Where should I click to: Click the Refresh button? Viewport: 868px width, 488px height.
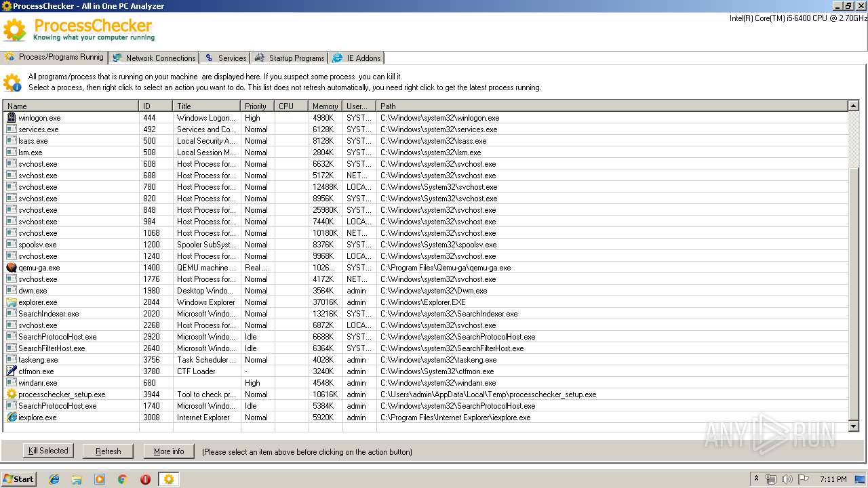click(x=108, y=451)
